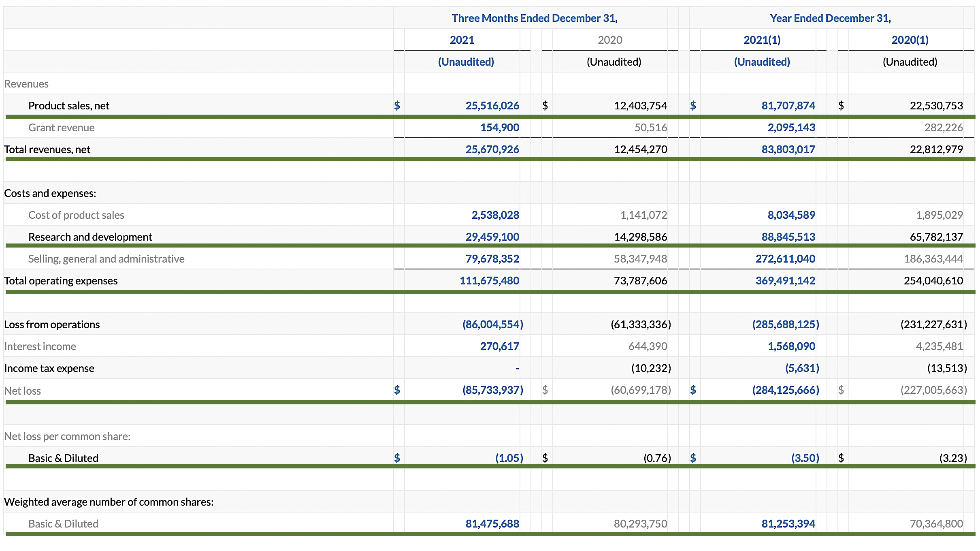Click the Three Months Ended December 31 header
The height and width of the screenshot is (551, 980).
click(x=534, y=18)
